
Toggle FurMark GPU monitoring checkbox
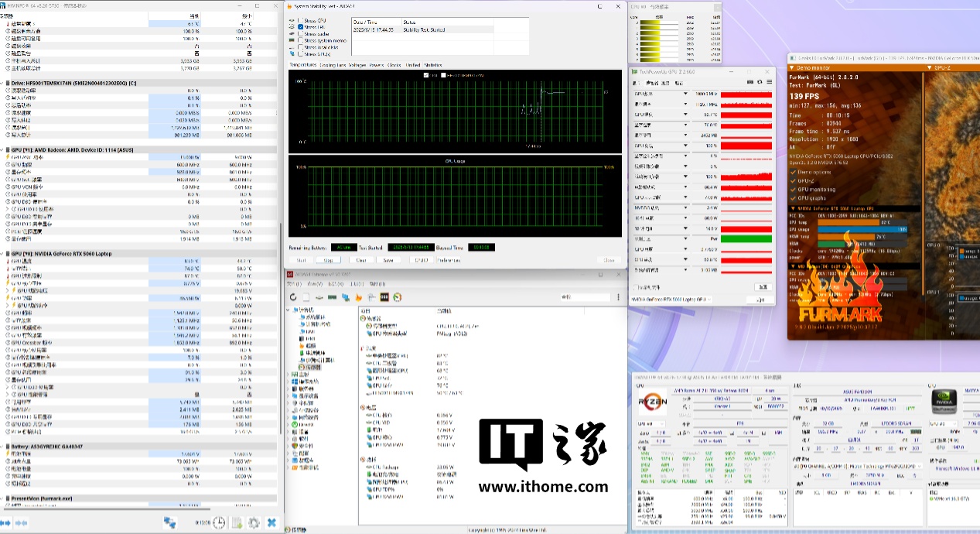click(x=794, y=190)
